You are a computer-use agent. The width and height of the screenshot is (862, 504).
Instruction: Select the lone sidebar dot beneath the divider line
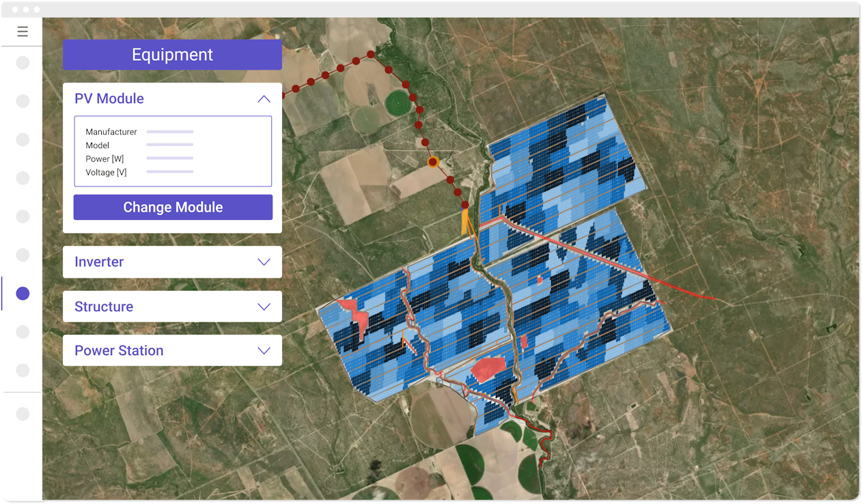click(23, 414)
